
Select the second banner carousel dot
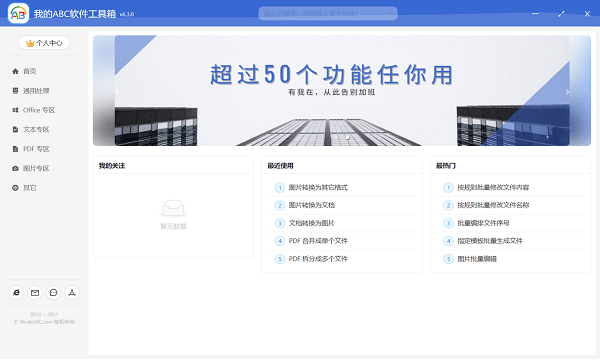[347, 137]
